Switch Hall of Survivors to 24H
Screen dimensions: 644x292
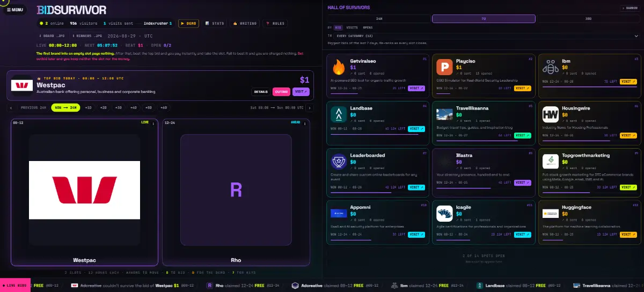(x=379, y=18)
